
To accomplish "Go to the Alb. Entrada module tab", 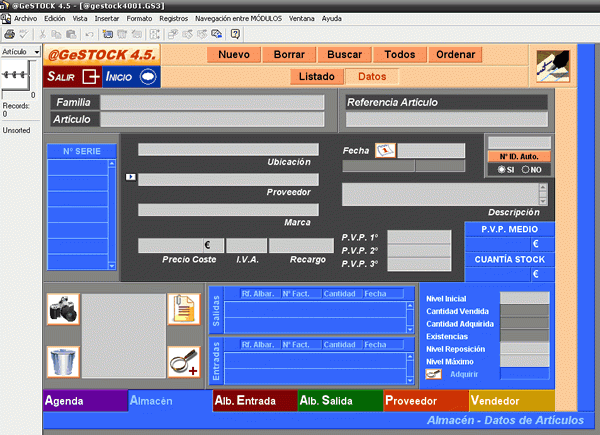I will pyautogui.click(x=255, y=401).
